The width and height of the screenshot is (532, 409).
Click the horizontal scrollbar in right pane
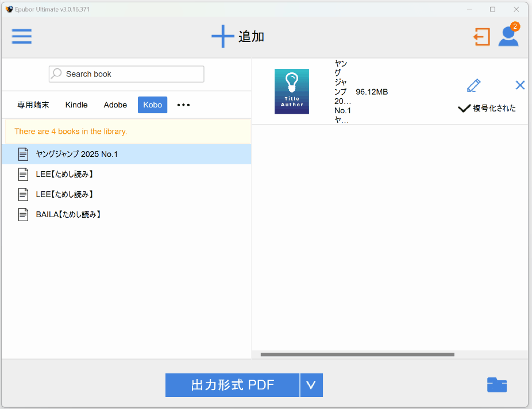(x=357, y=354)
